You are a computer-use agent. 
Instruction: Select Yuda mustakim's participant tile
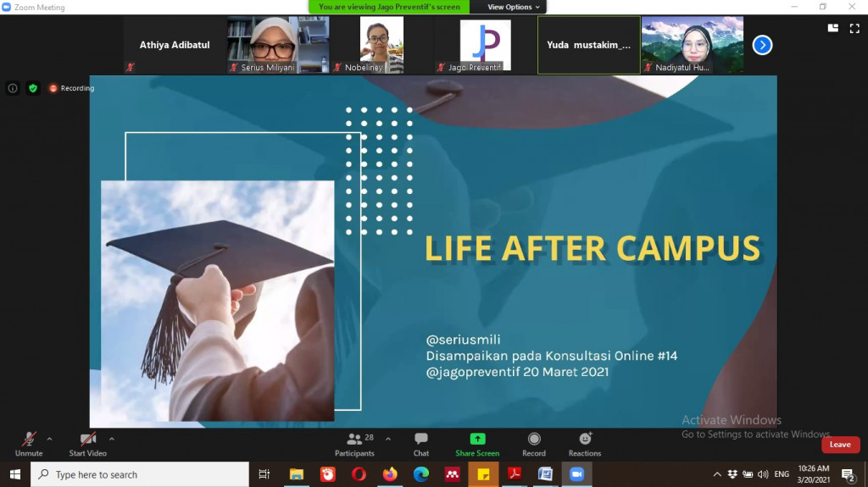(589, 45)
